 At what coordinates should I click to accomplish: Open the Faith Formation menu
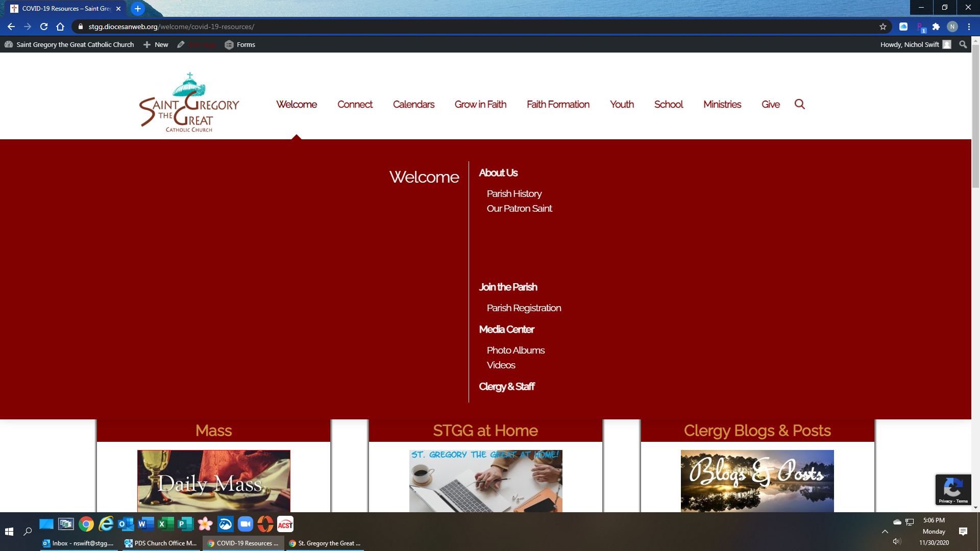coord(558,104)
